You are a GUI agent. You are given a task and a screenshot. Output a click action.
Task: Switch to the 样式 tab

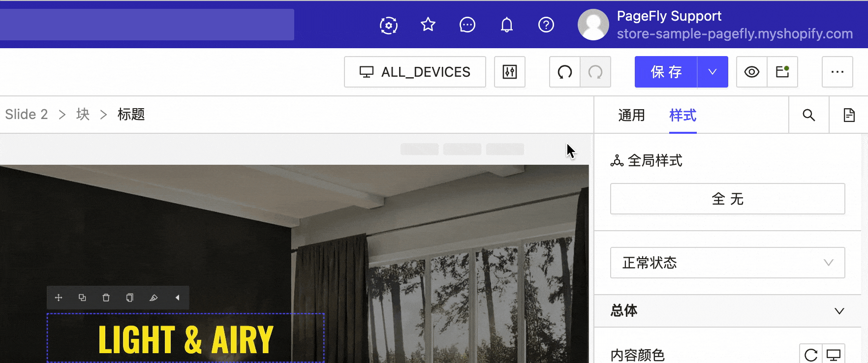pos(683,115)
